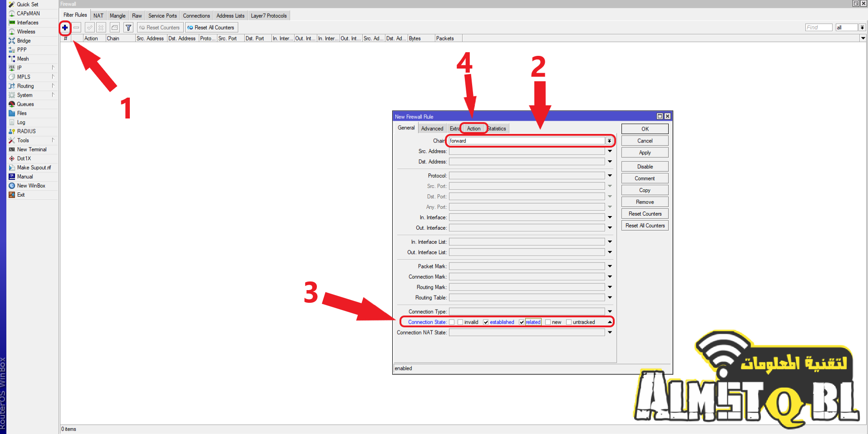Click the blue plus add rule icon
Image resolution: width=868 pixels, height=434 pixels.
click(65, 28)
